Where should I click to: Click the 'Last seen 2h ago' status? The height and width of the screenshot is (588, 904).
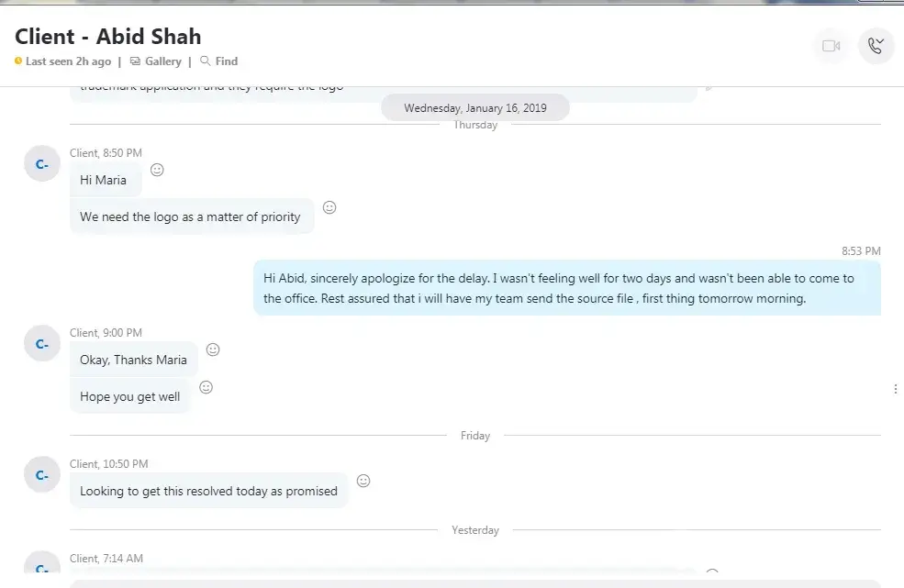point(68,61)
